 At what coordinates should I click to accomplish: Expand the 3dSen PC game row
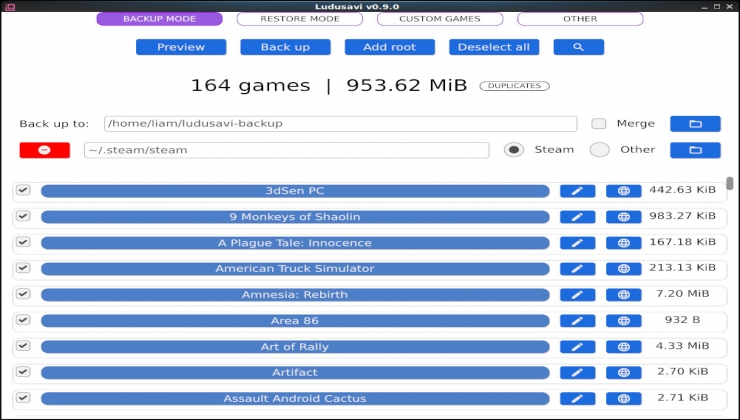point(295,191)
